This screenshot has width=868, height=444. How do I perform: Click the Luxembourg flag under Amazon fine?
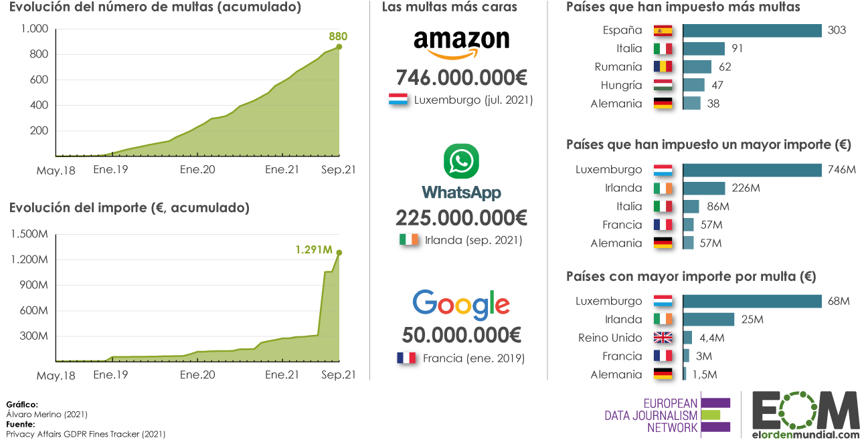point(399,100)
